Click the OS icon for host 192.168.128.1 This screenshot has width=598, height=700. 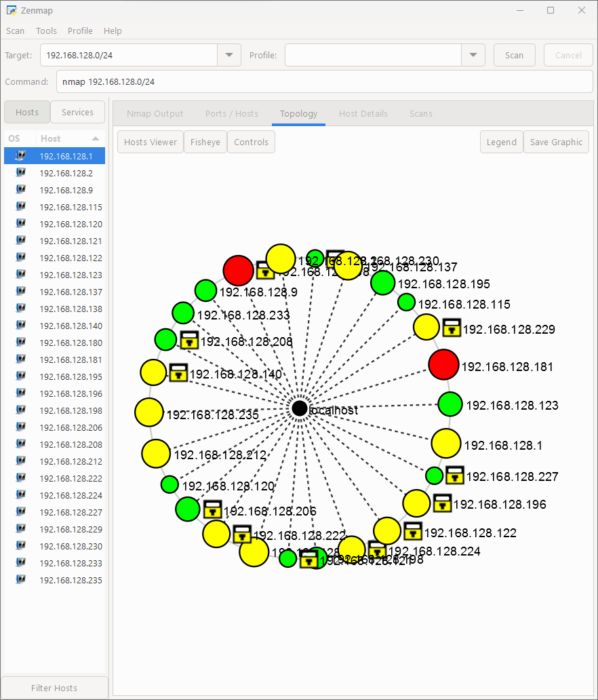click(21, 156)
